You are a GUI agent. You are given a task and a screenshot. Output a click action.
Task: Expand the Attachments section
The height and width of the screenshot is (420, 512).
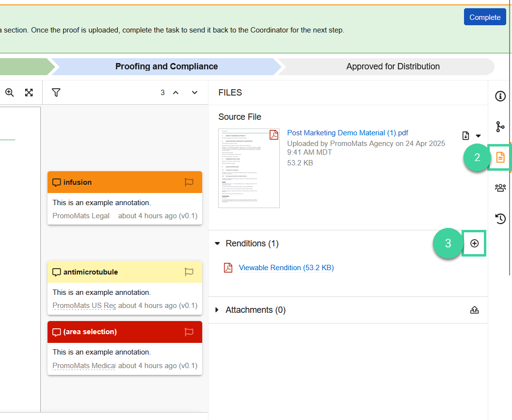point(217,309)
